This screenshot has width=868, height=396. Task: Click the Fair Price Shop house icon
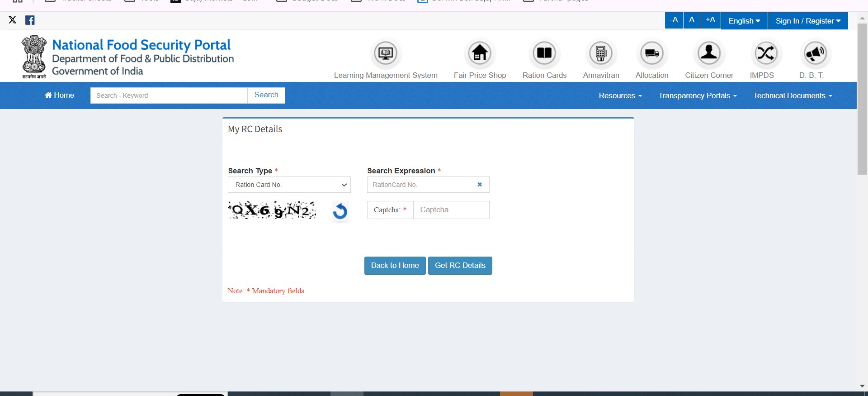pyautogui.click(x=480, y=53)
